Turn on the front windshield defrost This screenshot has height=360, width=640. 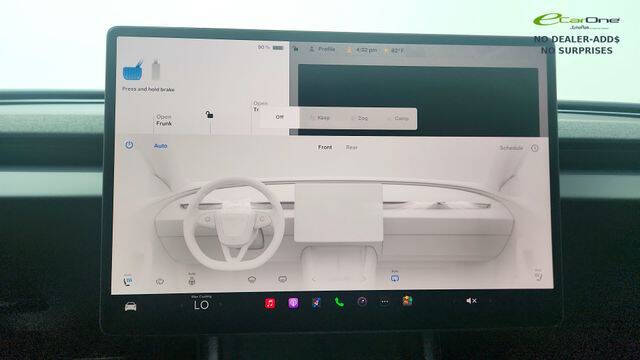click(252, 280)
